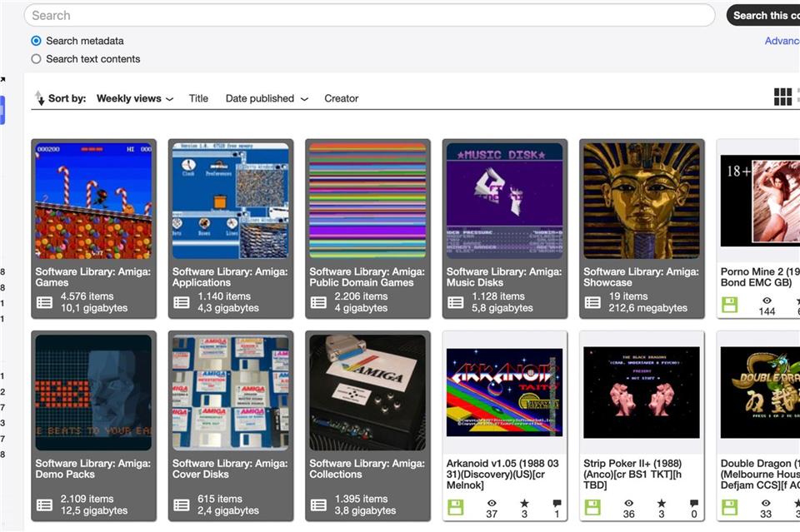Click the sort direction arrows icon
The image size is (800, 532).
coord(40,97)
